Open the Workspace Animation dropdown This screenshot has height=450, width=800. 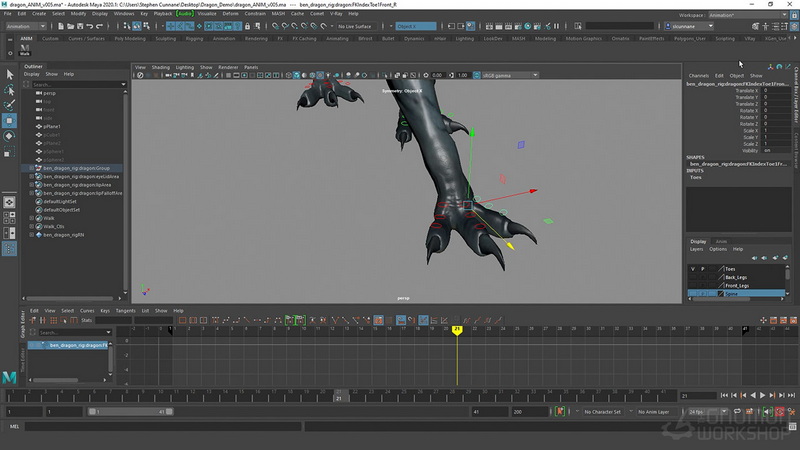pyautogui.click(x=748, y=15)
